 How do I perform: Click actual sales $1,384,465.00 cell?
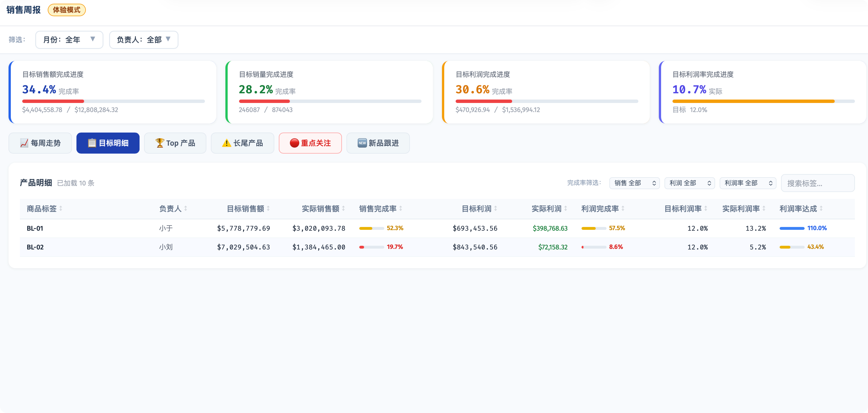(x=319, y=247)
